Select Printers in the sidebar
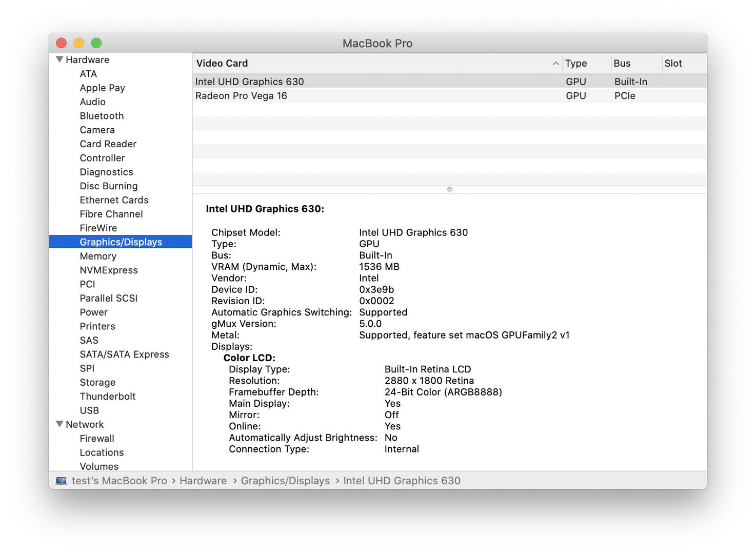 click(x=97, y=326)
